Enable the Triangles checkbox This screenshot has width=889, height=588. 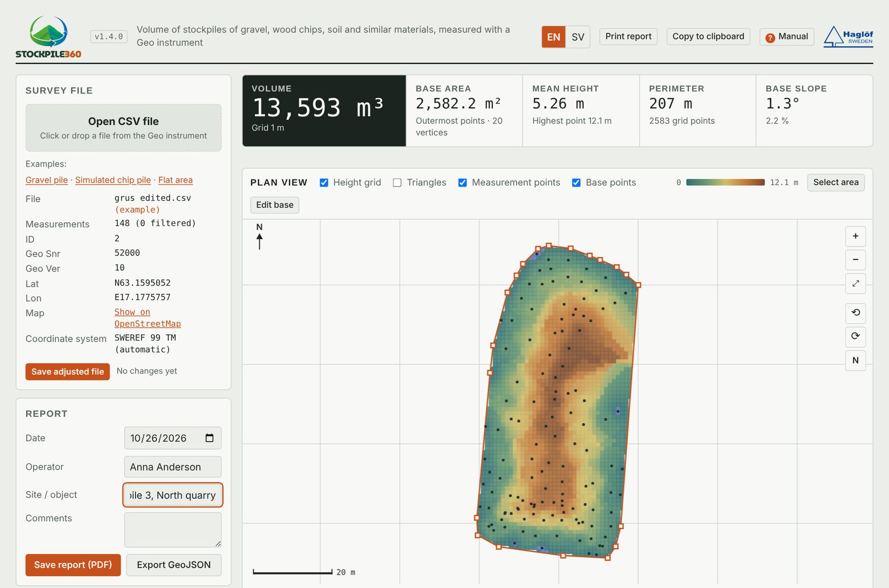(397, 183)
